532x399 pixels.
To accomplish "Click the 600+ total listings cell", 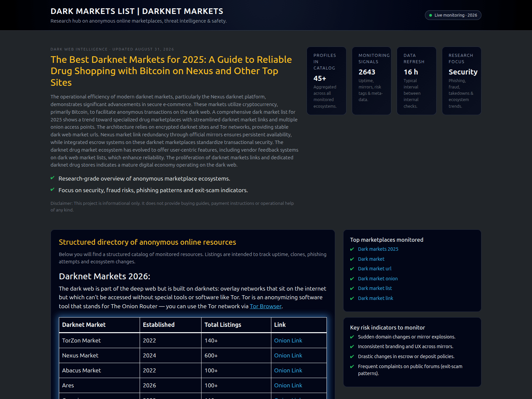I will coord(236,355).
